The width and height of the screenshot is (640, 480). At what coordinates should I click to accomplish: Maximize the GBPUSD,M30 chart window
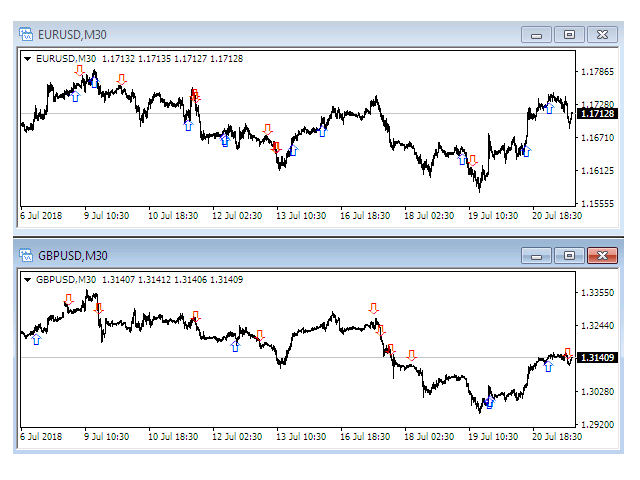(569, 256)
